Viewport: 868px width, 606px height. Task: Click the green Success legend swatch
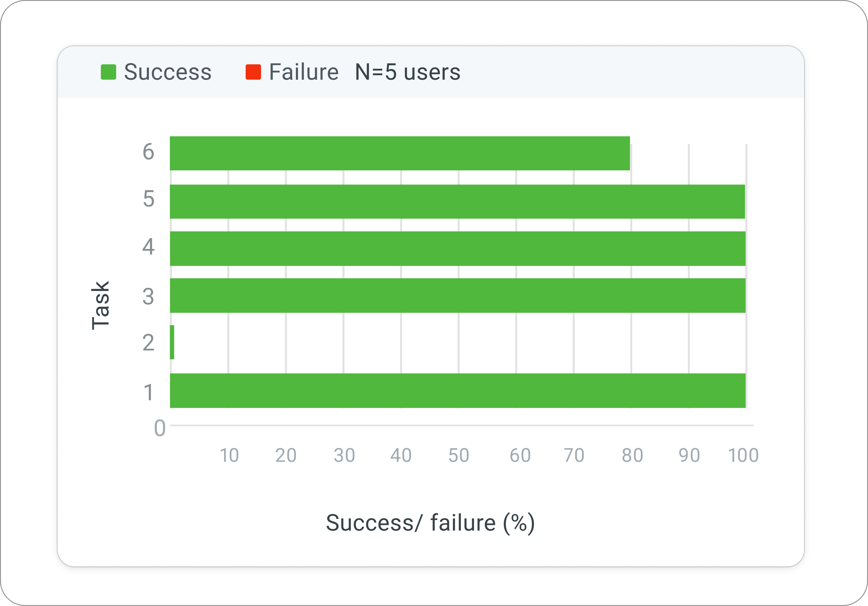[x=108, y=72]
